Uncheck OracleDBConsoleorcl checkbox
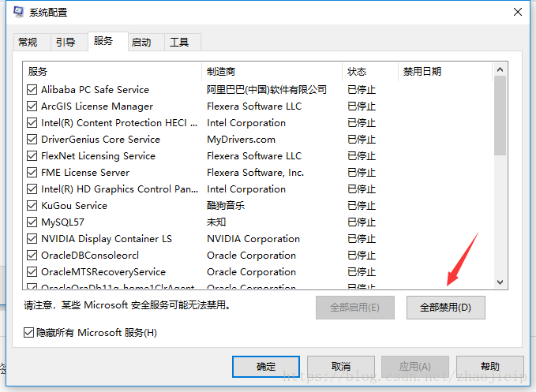 coord(32,255)
